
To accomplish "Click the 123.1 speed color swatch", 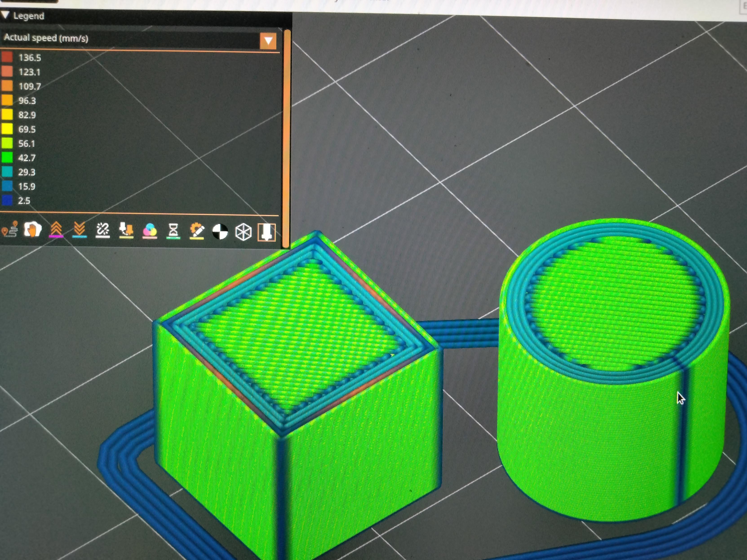I will [7, 71].
